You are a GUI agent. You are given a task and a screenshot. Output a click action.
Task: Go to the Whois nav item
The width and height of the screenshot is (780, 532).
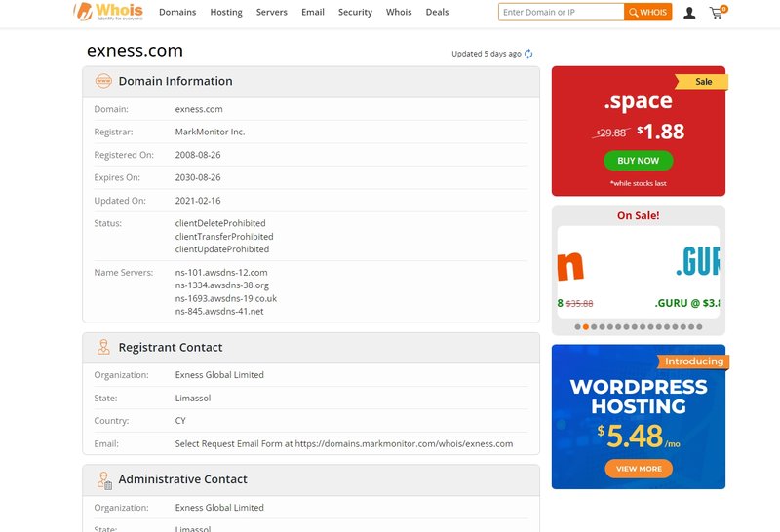pos(399,13)
